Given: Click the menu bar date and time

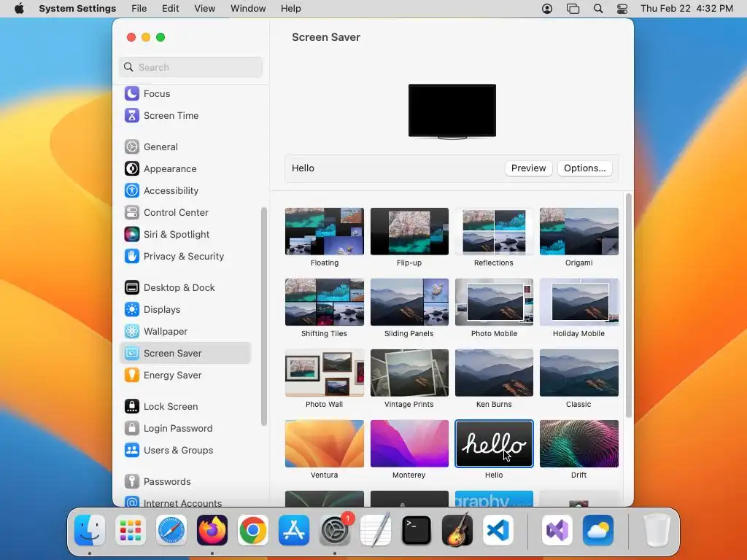Looking at the screenshot, I should point(686,9).
